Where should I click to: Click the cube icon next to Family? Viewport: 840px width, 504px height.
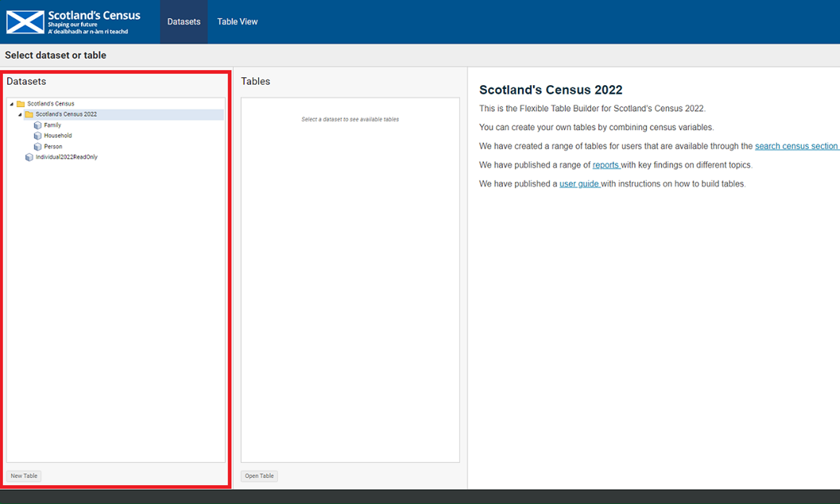click(x=38, y=125)
